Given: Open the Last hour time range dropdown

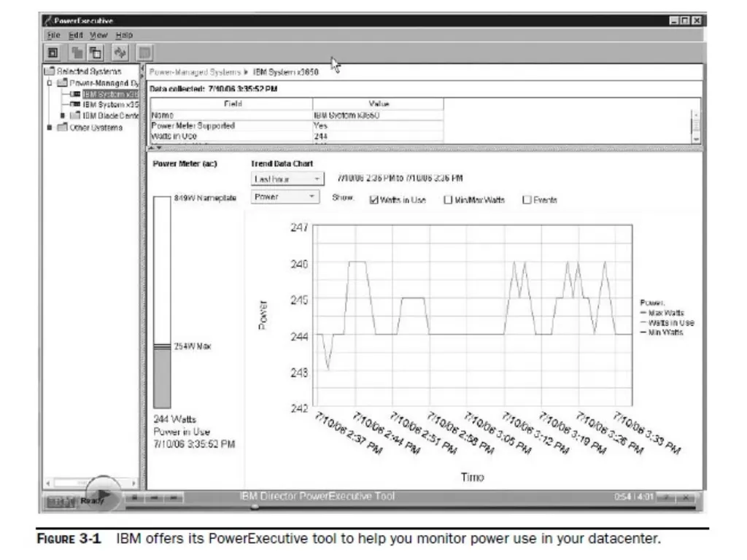Looking at the screenshot, I should click(287, 179).
